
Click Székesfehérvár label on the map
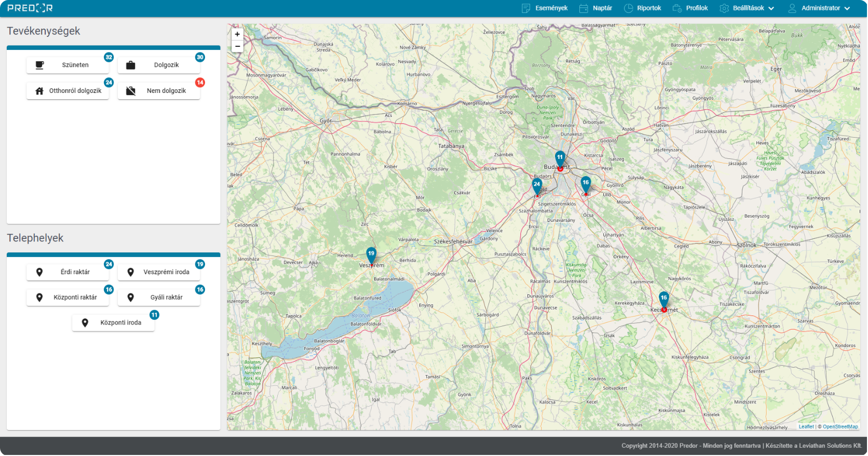pyautogui.click(x=453, y=242)
